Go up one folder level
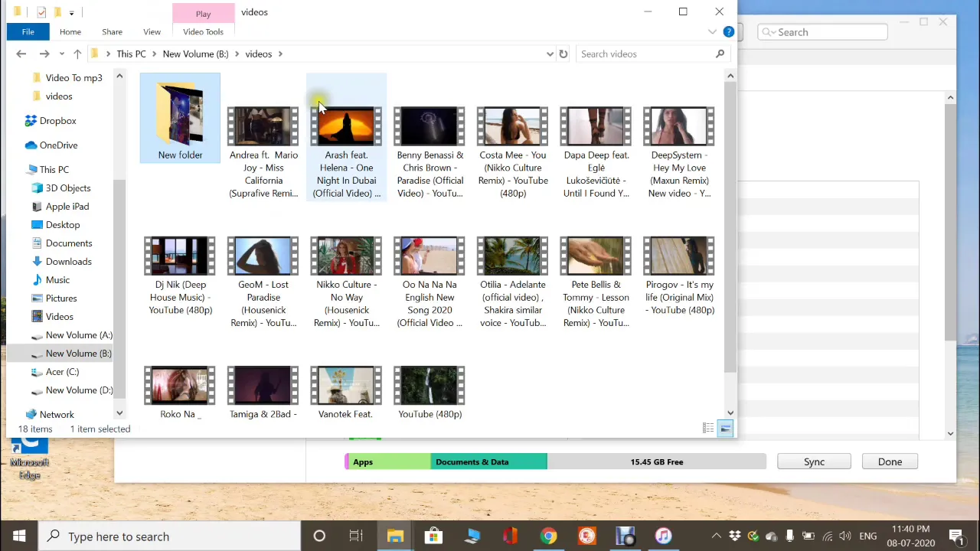This screenshot has width=980, height=551. pyautogui.click(x=77, y=54)
